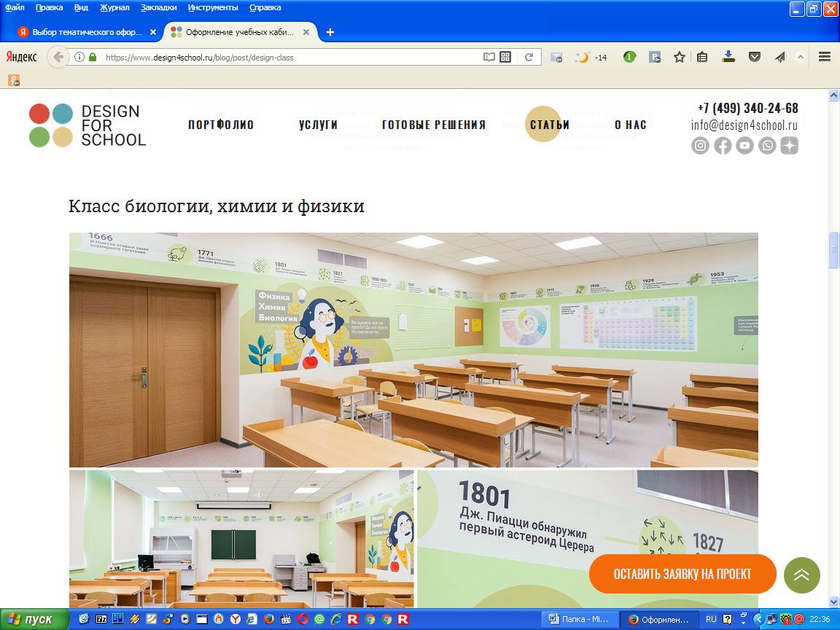Open the Вид menu

point(81,7)
